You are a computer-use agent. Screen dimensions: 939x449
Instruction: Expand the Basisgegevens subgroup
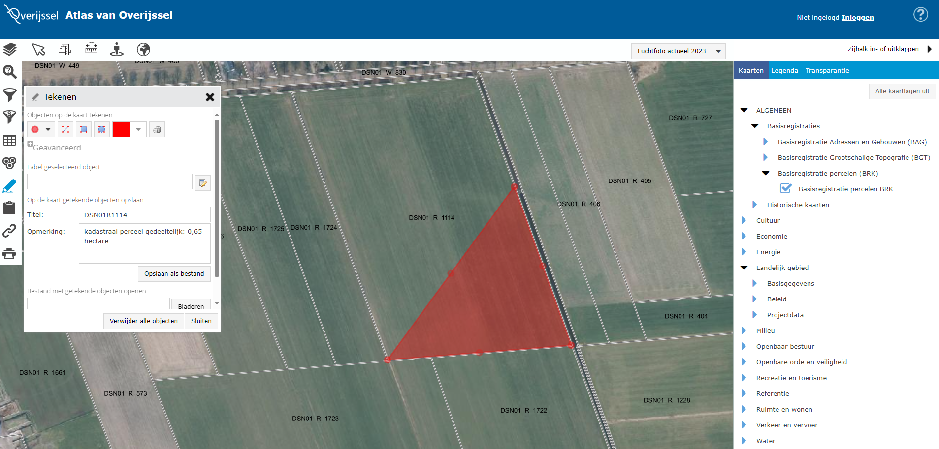[x=755, y=283]
